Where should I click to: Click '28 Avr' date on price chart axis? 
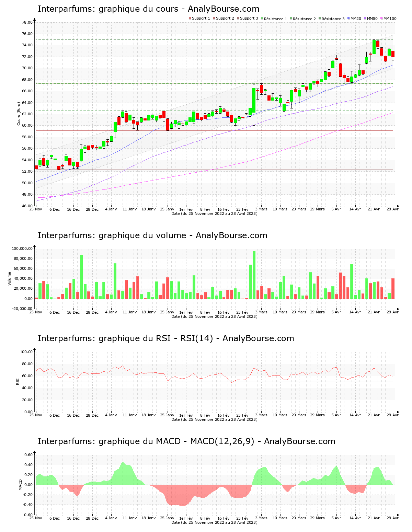(x=393, y=209)
